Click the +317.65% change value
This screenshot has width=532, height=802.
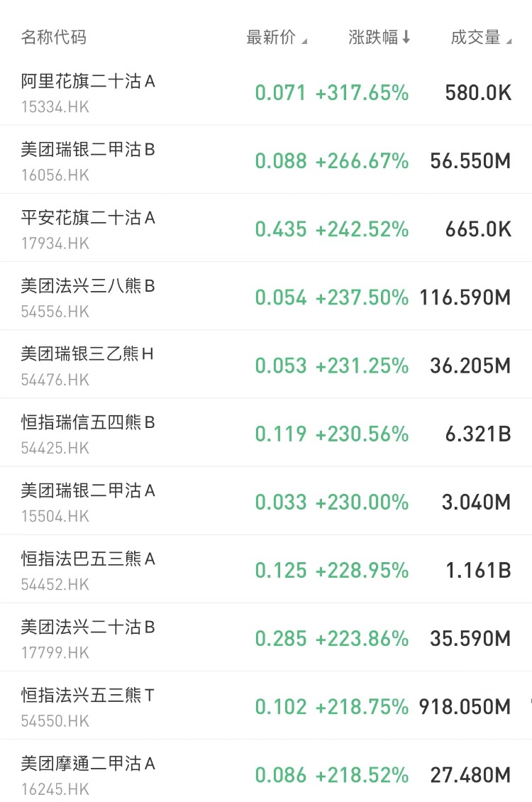click(362, 93)
